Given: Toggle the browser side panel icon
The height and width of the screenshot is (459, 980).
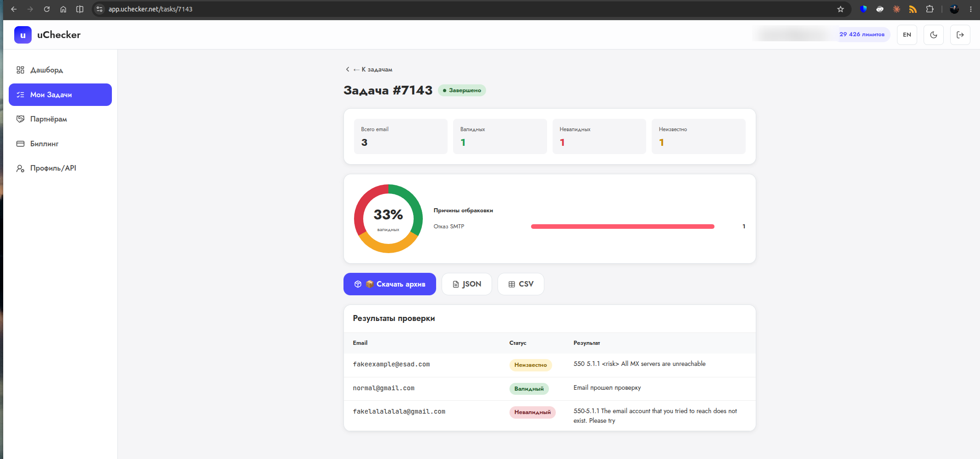Looking at the screenshot, I should [x=80, y=9].
